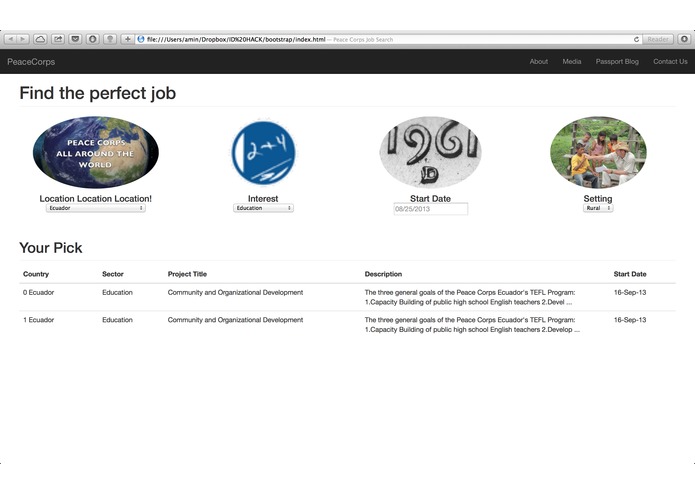The height and width of the screenshot is (494, 695).
Task: Click the file URL in the address bar
Action: (236, 39)
